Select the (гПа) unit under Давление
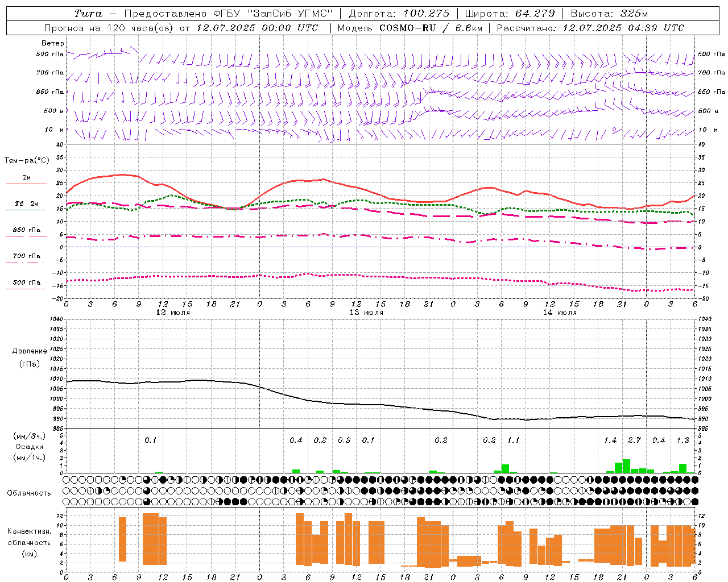The image size is (728, 582). coord(30,364)
